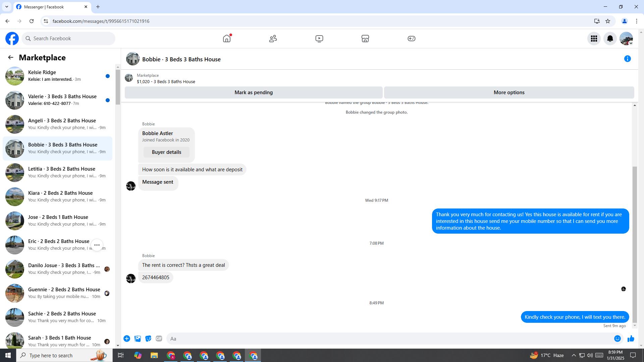Open Letitia 3 Beds 2 Baths conversation
Screen dimensions: 644x362
[x=57, y=173]
